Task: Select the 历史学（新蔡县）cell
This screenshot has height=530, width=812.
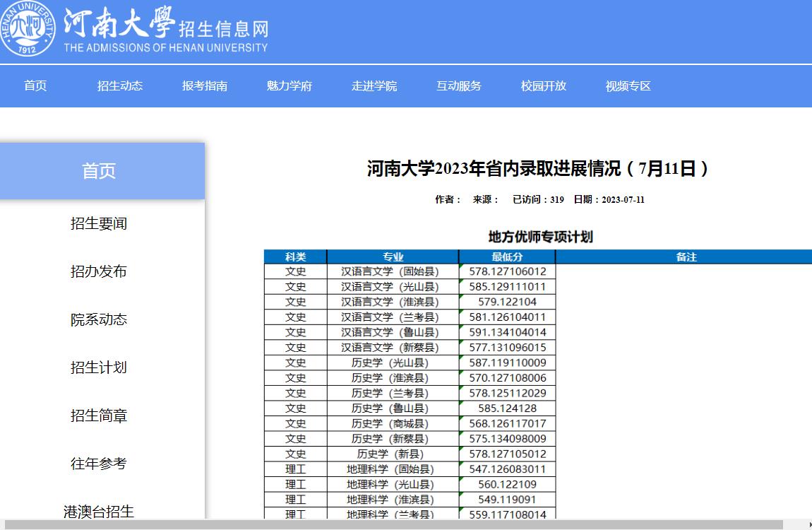Action: (393, 438)
